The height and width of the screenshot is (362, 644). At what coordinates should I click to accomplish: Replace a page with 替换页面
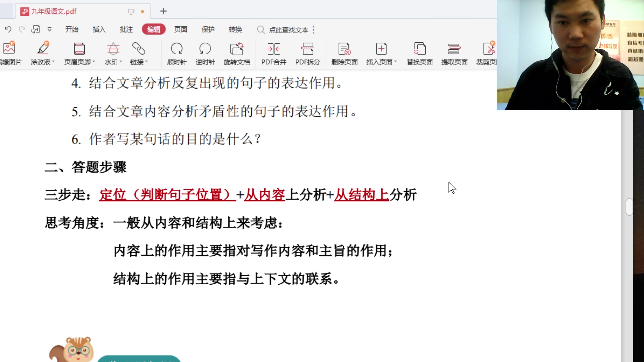point(419,53)
